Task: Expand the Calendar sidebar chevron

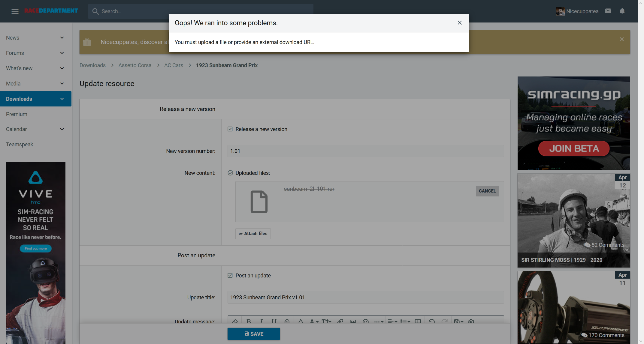Action: [x=62, y=129]
